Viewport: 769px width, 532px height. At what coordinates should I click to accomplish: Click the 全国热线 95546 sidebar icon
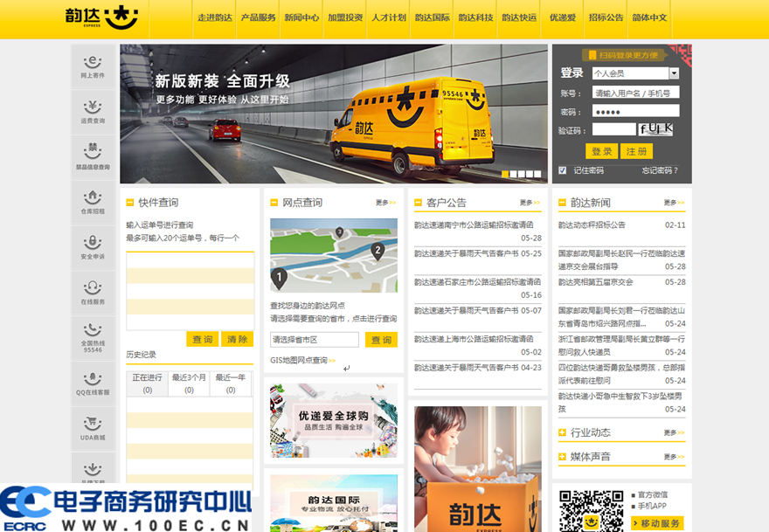(93, 338)
